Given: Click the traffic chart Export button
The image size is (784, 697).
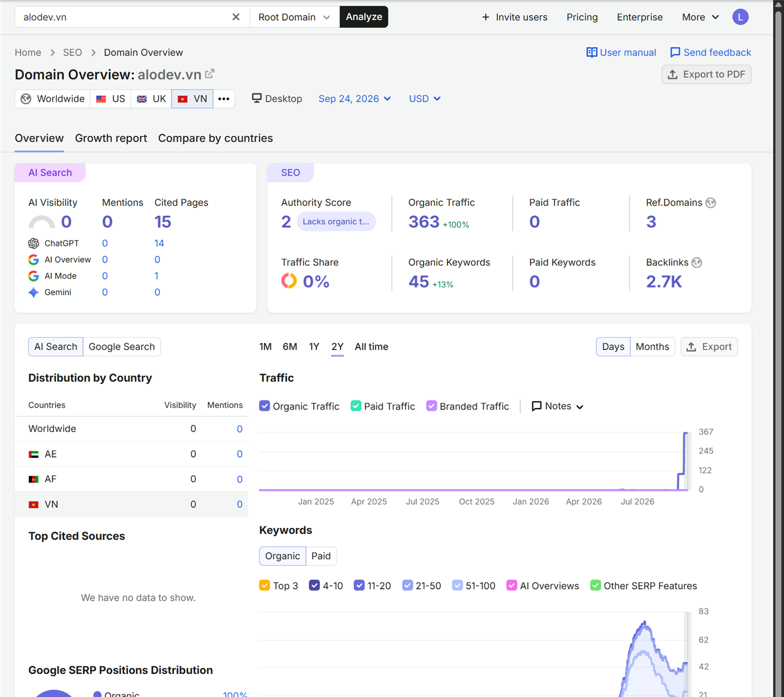Looking at the screenshot, I should 709,347.
